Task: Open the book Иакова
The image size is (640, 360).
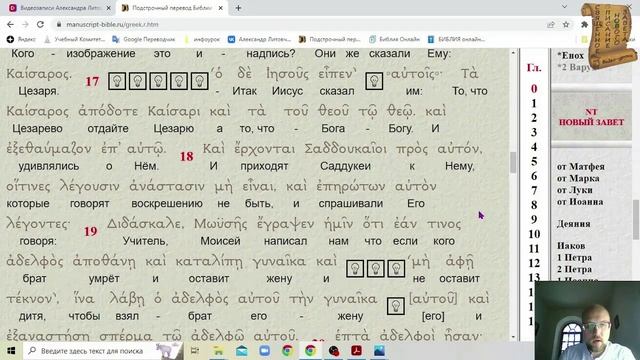Action: click(x=571, y=246)
